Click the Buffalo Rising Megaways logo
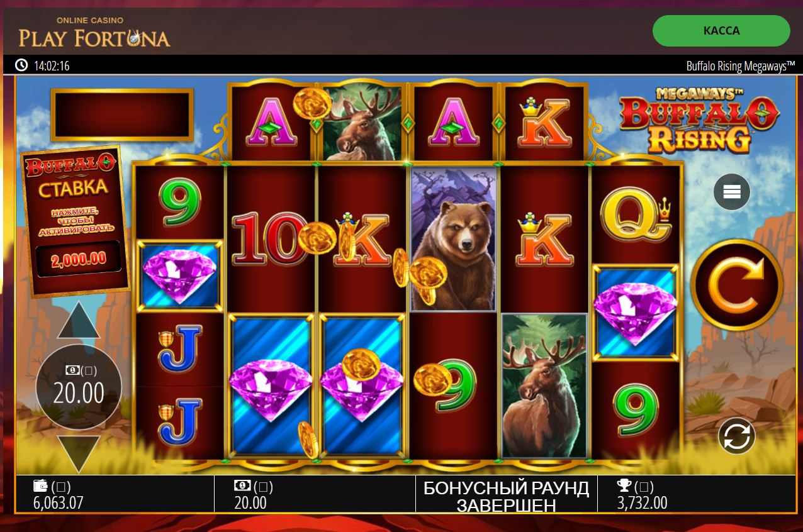 coord(699,121)
